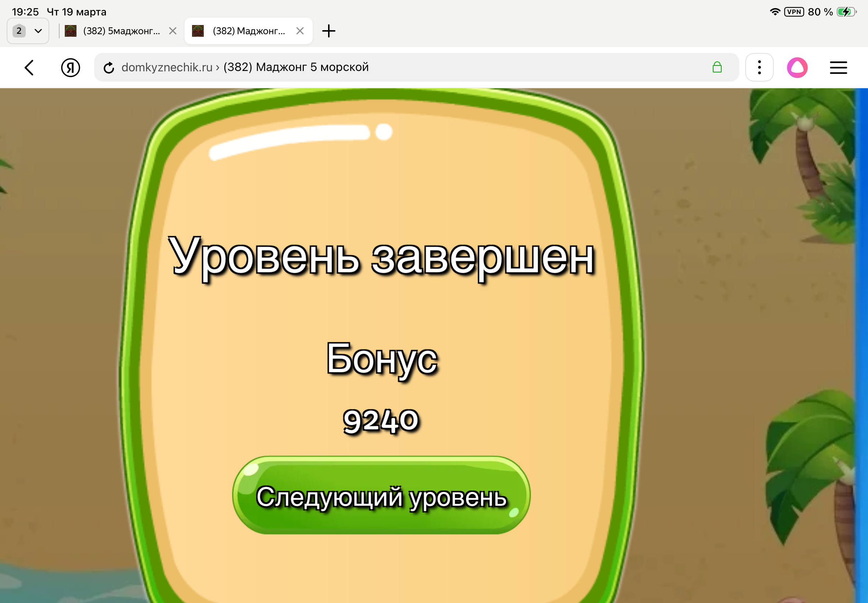Click the address bar page title

point(296,67)
